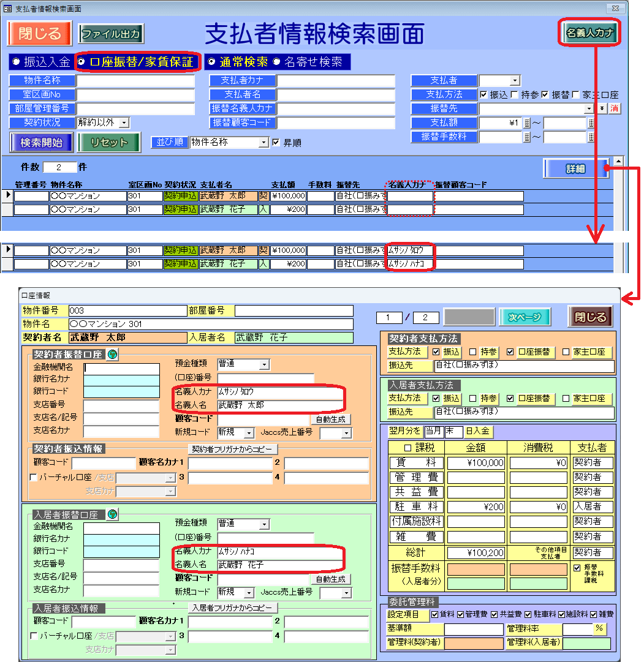Check the 持参 box in search filters
Screen dimensions: 644x662
tap(515, 95)
